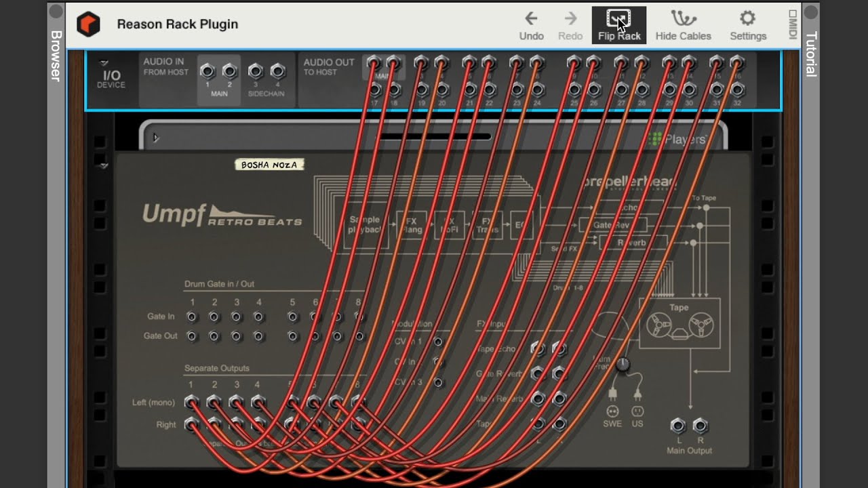Click the Players device label
The height and width of the screenshot is (488, 868).
[x=679, y=140]
